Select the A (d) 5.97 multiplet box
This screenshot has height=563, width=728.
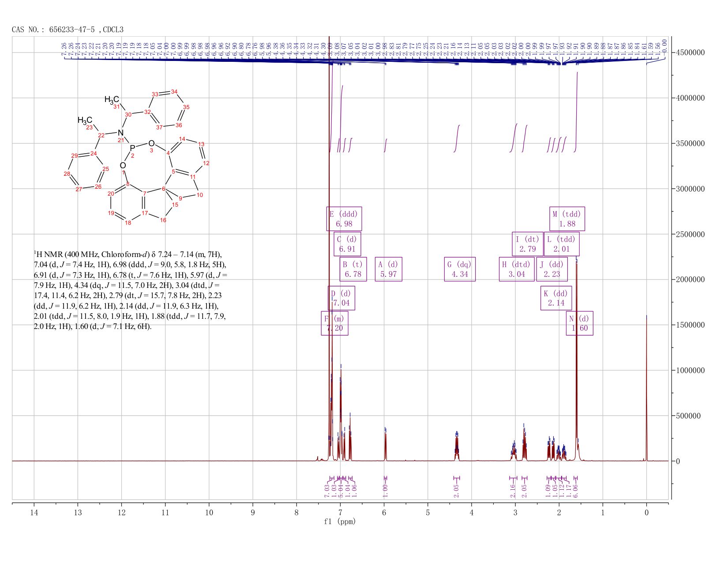click(x=388, y=269)
